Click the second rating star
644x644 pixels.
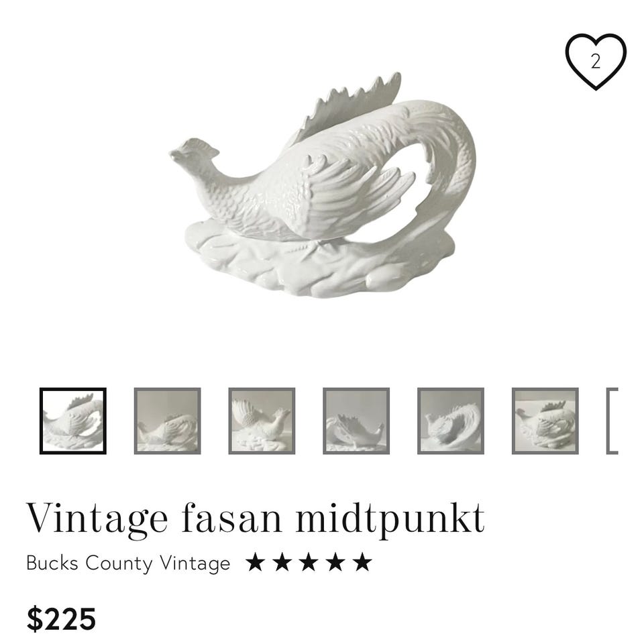pos(282,562)
